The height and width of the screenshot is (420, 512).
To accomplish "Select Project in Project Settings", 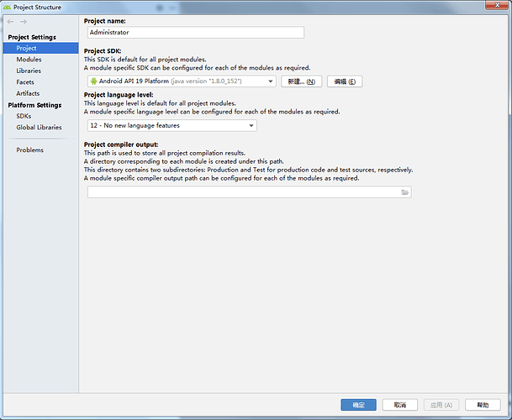I will [x=41, y=48].
